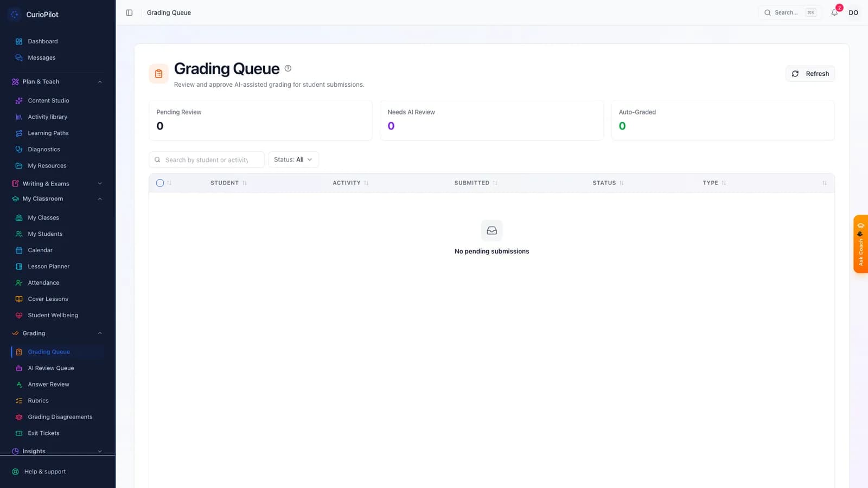Open the Status: All filter dropdown
868x488 pixels.
[x=293, y=159]
